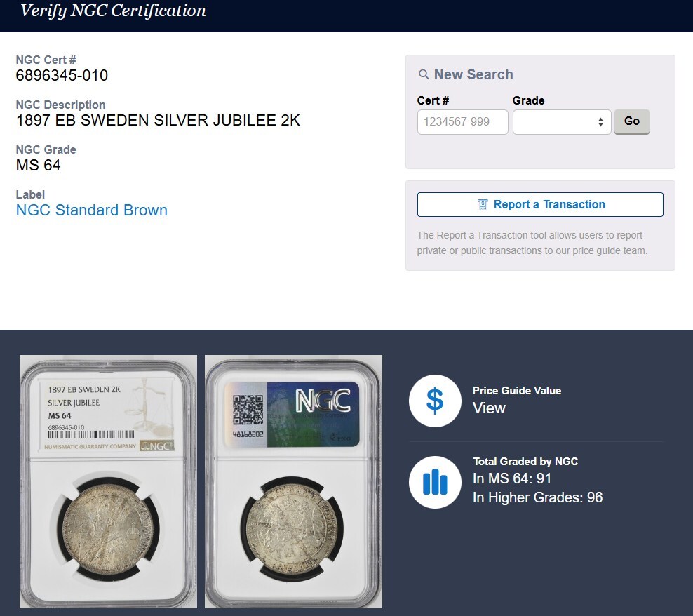This screenshot has width=693, height=616.
Task: Focus the Cert # input field
Action: coord(462,122)
